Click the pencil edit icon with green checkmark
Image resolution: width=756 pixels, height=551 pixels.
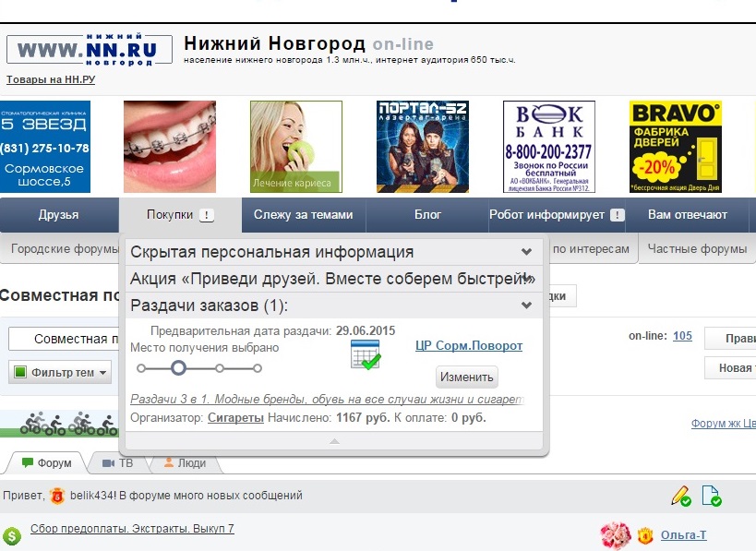tap(681, 495)
